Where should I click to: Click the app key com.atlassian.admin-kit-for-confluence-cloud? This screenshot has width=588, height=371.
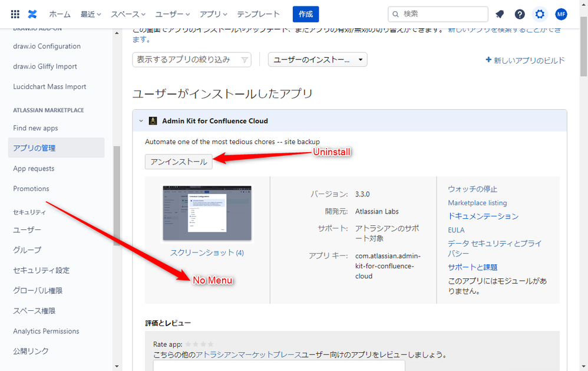(388, 266)
